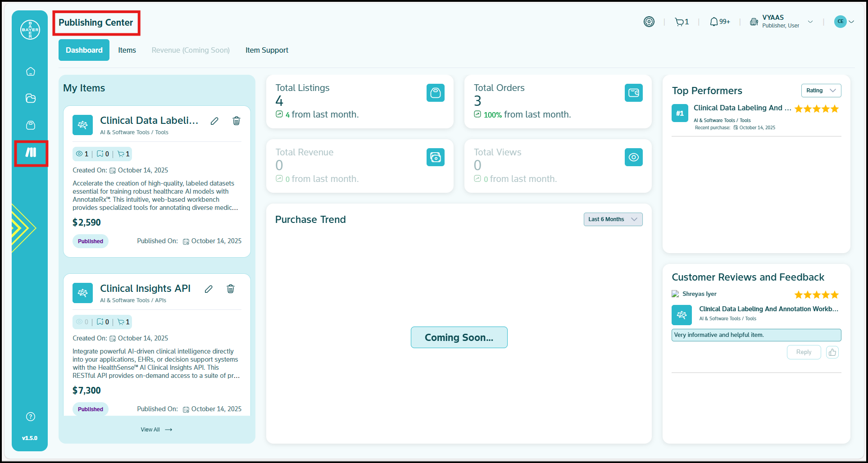Open the Last 6 Months dropdown
This screenshot has height=463, width=868.
click(x=613, y=219)
